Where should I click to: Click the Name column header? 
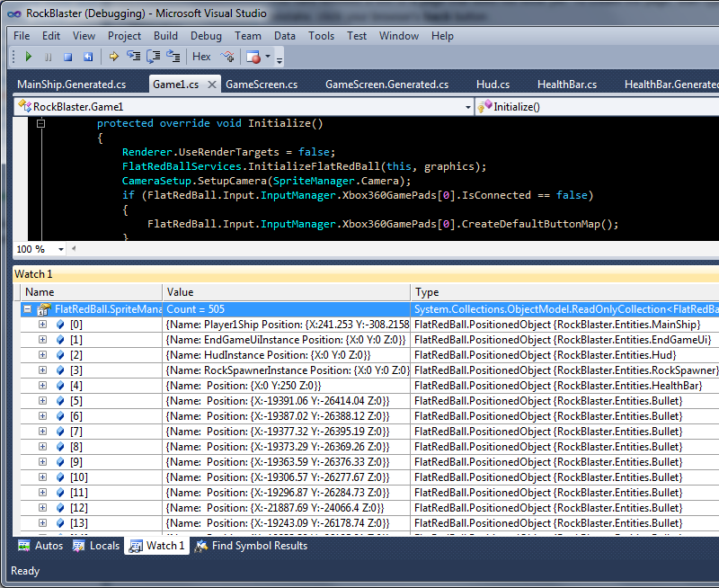click(x=92, y=292)
